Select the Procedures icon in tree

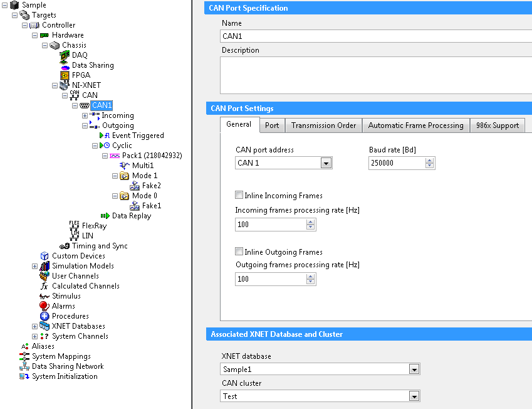click(x=44, y=316)
